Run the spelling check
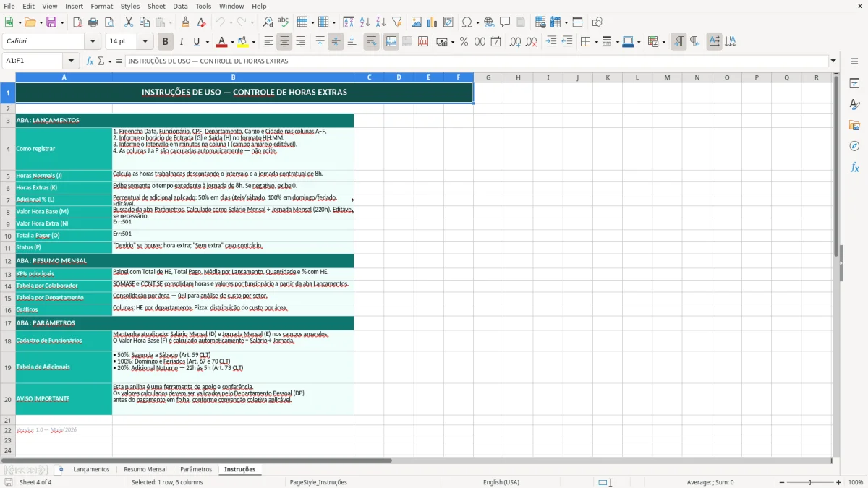Image resolution: width=868 pixels, height=488 pixels. 283,22
